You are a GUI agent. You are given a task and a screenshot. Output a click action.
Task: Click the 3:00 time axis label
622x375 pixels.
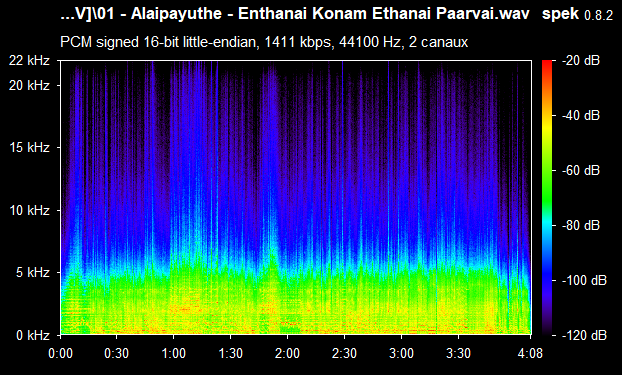(x=401, y=353)
